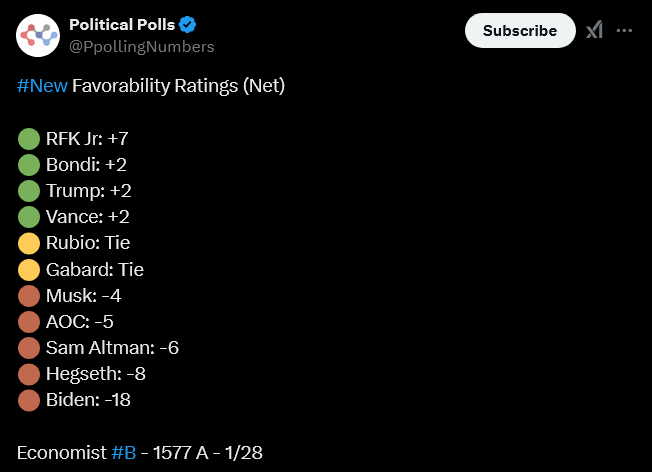
Task: Open the Grok xI icon
Action: pyautogui.click(x=595, y=30)
